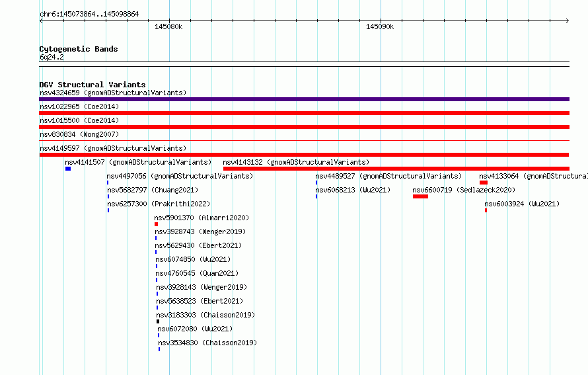This screenshot has height=375, width=588.
Task: Click the 145080k ruler tick label
Action: (168, 26)
